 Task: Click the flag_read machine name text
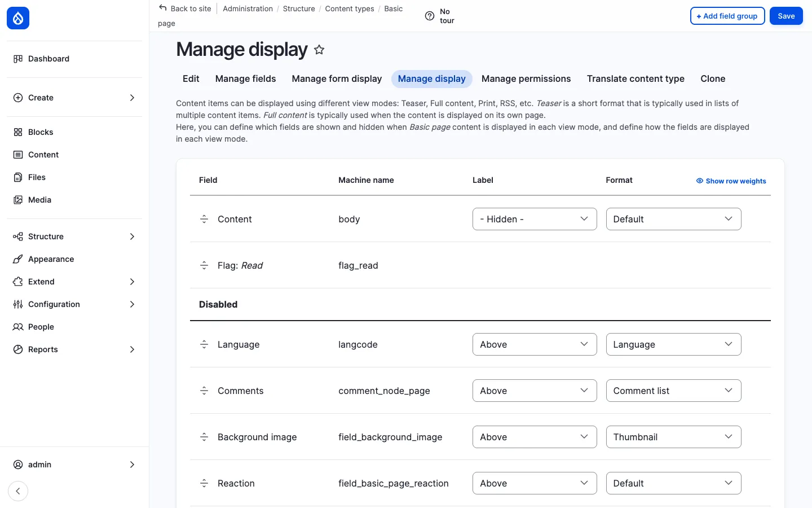coord(358,265)
